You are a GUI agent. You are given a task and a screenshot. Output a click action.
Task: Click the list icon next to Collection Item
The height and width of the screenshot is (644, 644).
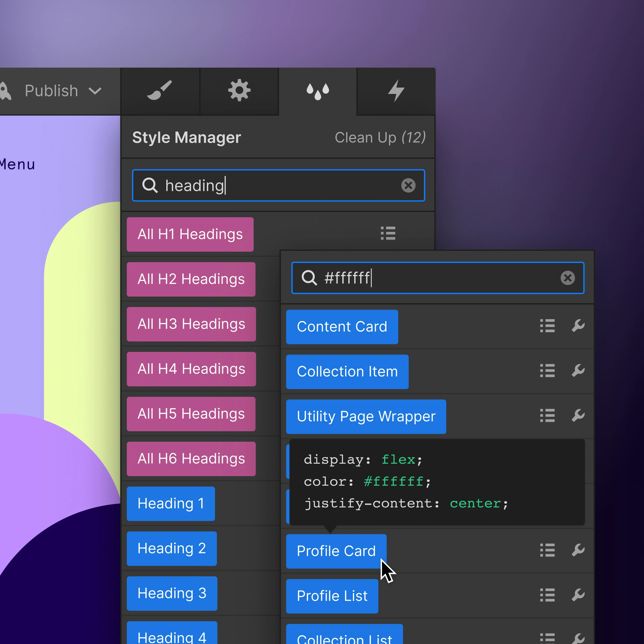547,371
